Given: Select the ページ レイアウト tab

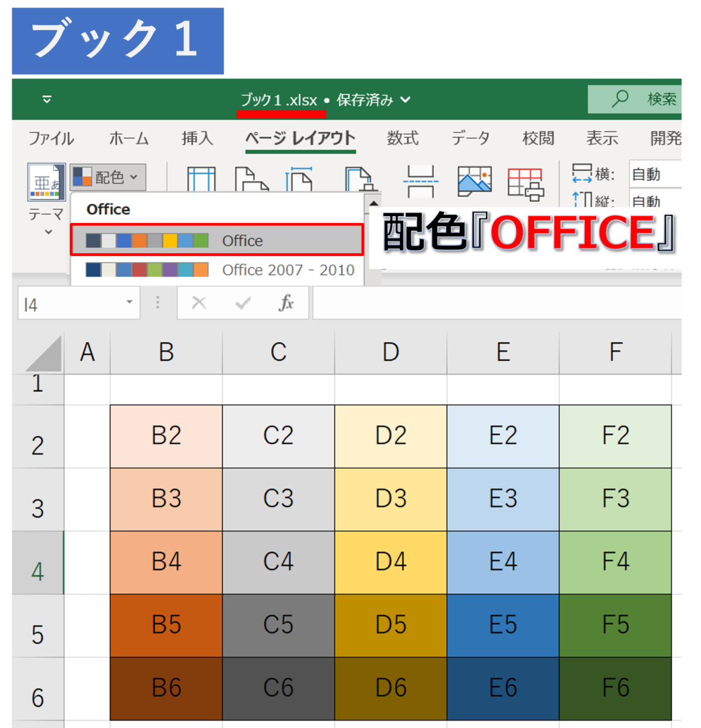Looking at the screenshot, I should (301, 139).
